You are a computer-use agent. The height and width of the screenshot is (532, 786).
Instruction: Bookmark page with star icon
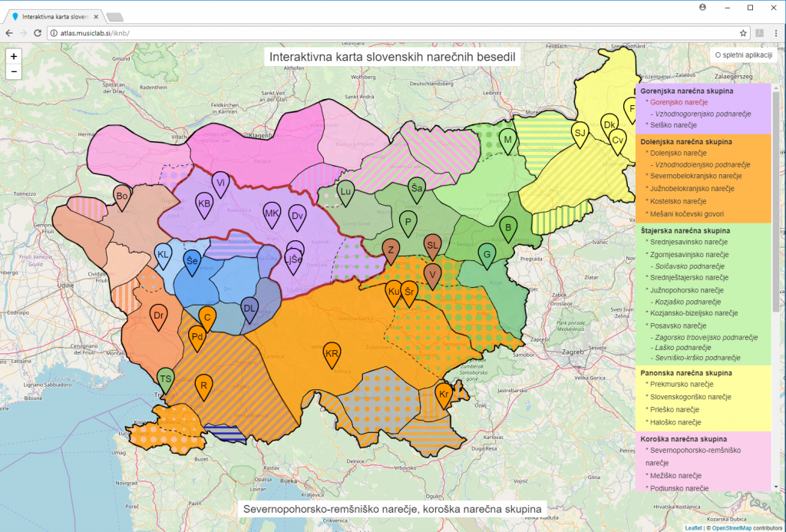pos(743,33)
